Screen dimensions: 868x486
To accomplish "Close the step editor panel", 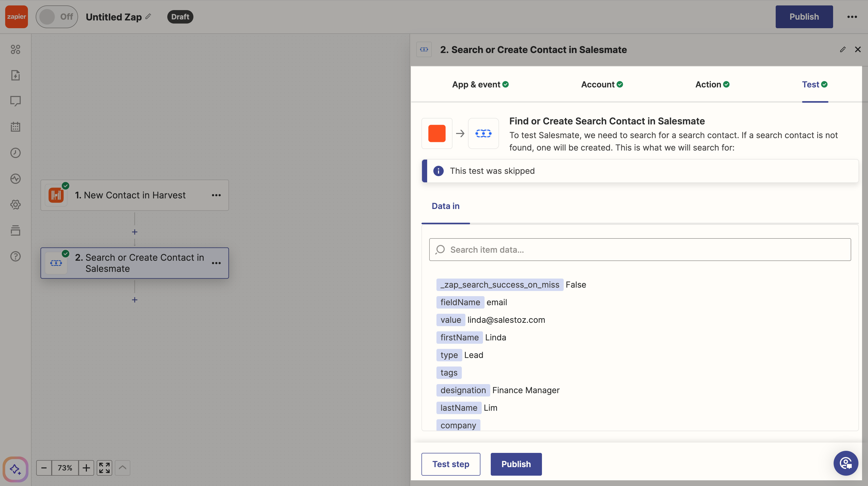I will point(858,50).
